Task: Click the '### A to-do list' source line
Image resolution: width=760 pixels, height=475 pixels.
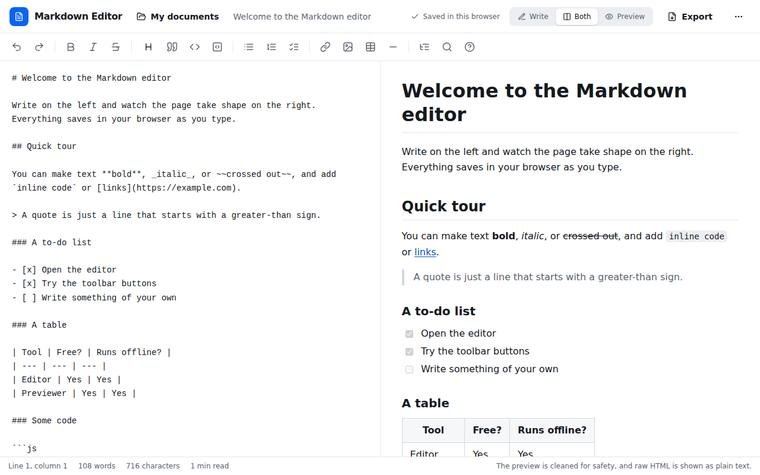Action: [x=51, y=242]
